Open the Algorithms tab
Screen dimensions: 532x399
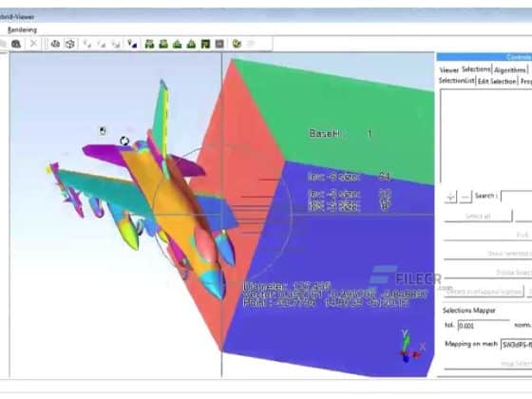point(509,70)
